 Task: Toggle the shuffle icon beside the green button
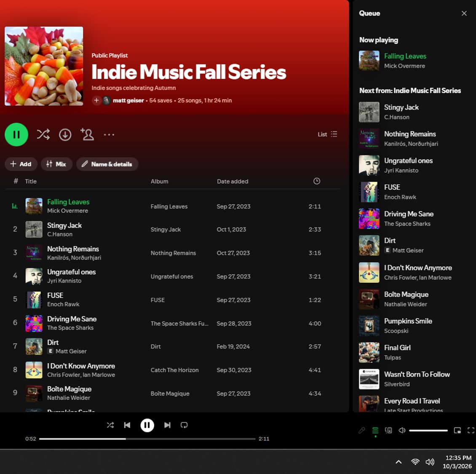(x=43, y=134)
